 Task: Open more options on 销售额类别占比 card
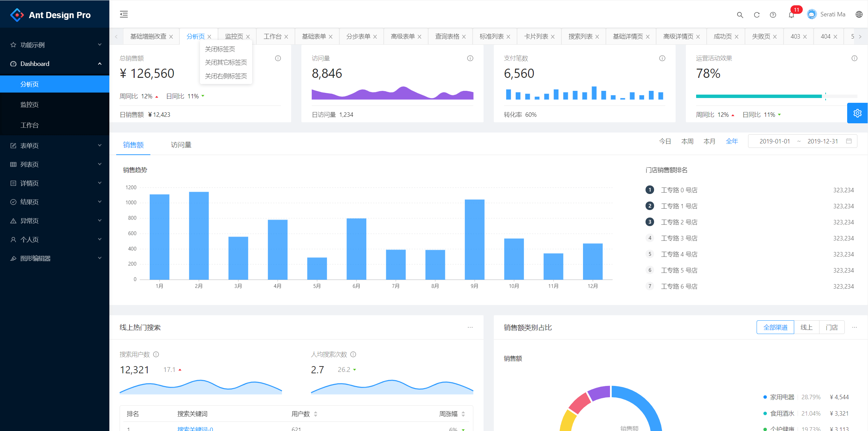point(854,327)
